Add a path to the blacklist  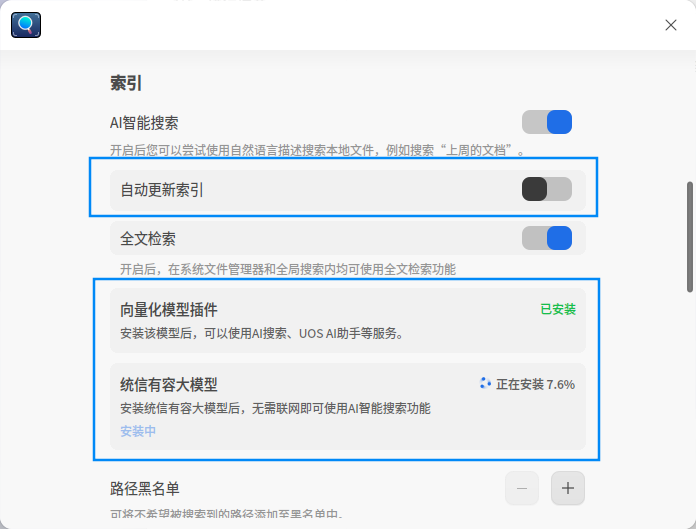(x=568, y=488)
